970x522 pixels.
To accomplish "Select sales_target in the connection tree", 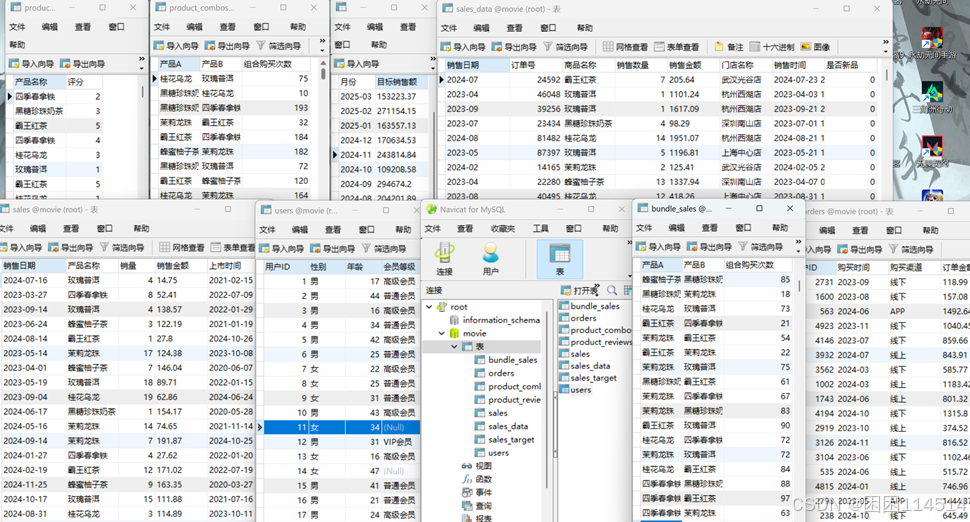I will (510, 440).
